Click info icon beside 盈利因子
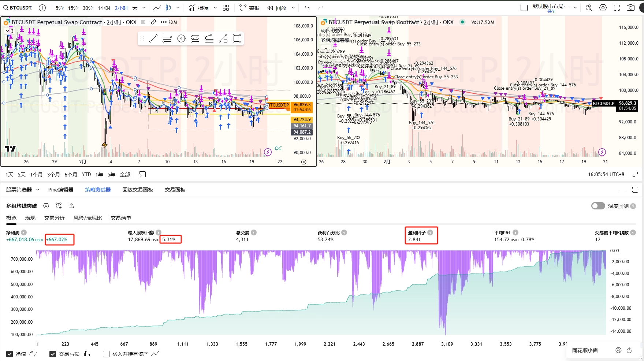The width and height of the screenshot is (644, 361). coord(430,232)
